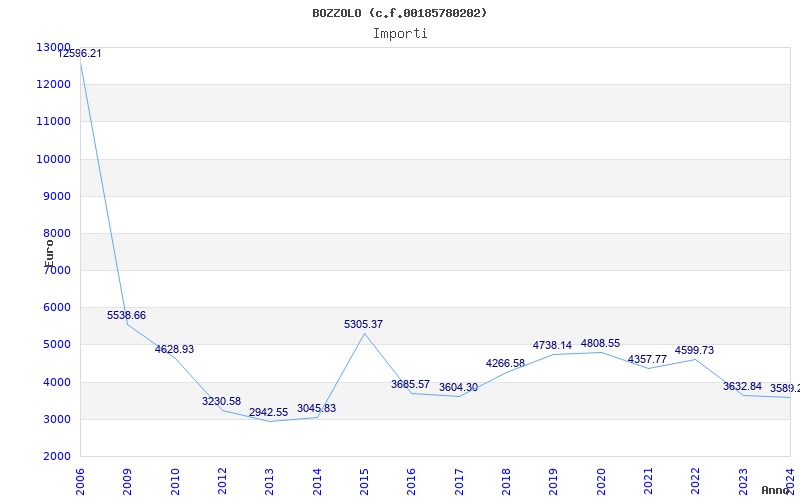The image size is (800, 500).
Task: Click the 4000 y-axis tick label
Action: click(x=56, y=382)
